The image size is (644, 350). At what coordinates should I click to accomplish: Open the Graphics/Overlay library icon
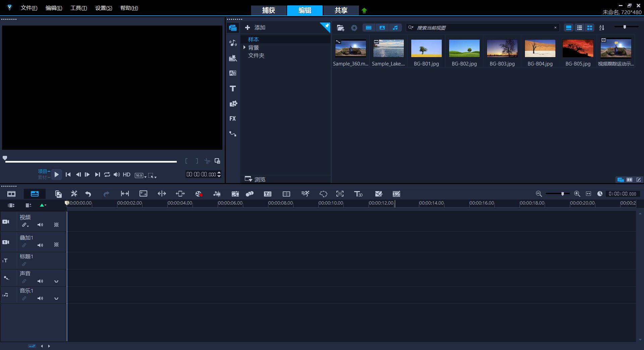233,103
